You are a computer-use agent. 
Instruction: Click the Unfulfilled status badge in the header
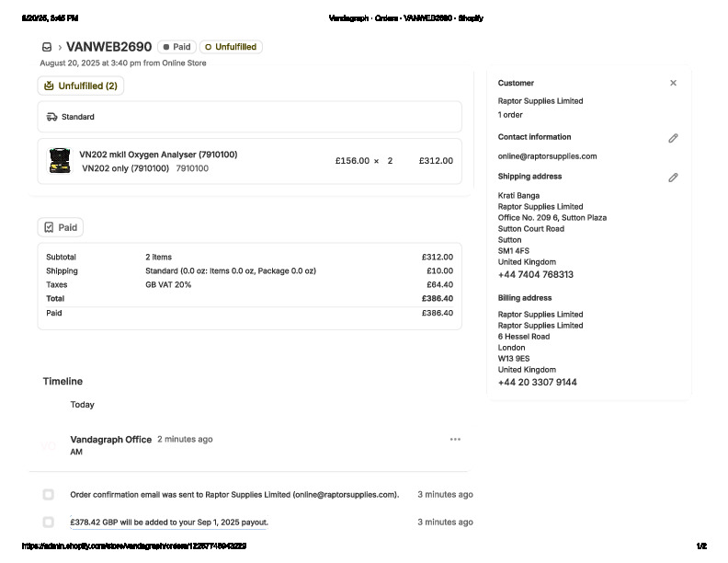coord(231,47)
